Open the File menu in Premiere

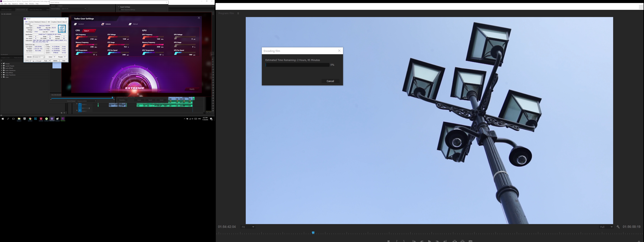coord(2,4)
